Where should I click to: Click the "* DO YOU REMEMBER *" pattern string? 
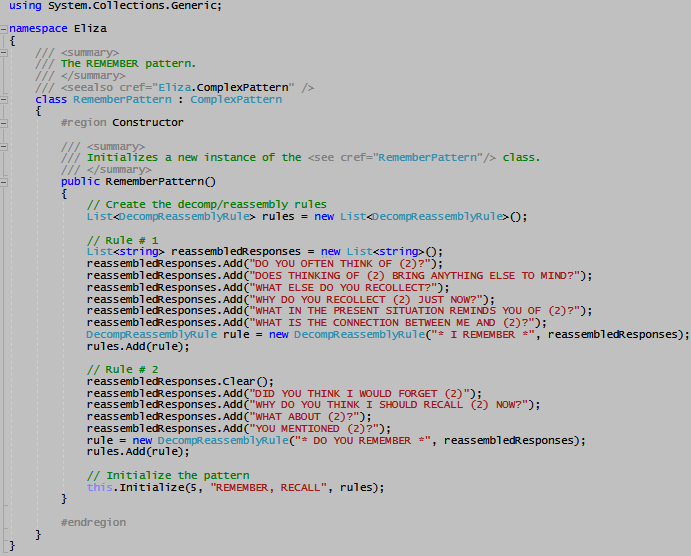(363, 440)
